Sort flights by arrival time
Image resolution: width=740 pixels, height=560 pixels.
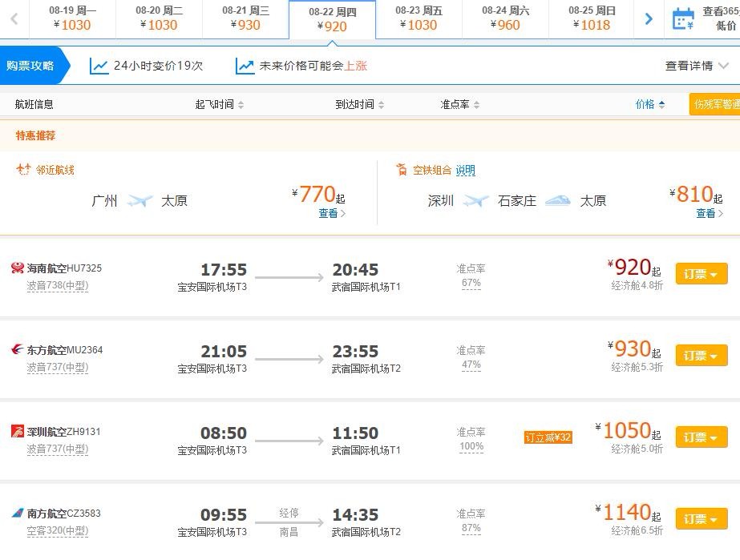[360, 104]
